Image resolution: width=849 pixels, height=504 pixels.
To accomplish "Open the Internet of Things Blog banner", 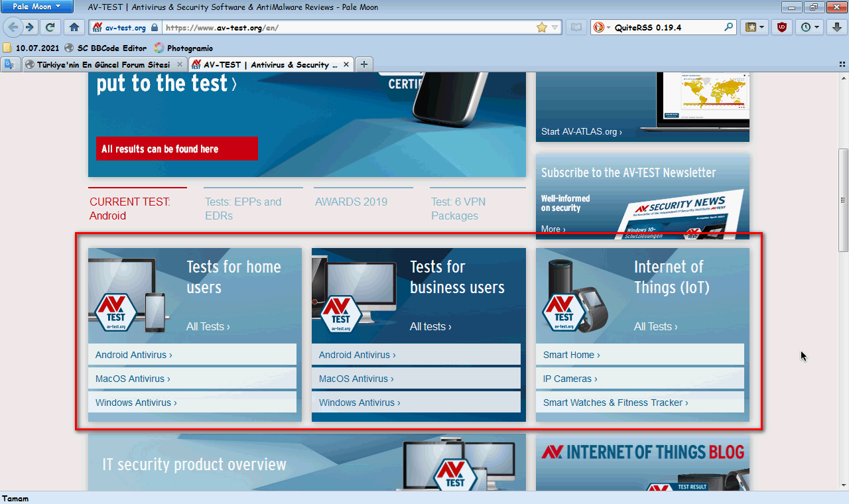I will (643, 464).
